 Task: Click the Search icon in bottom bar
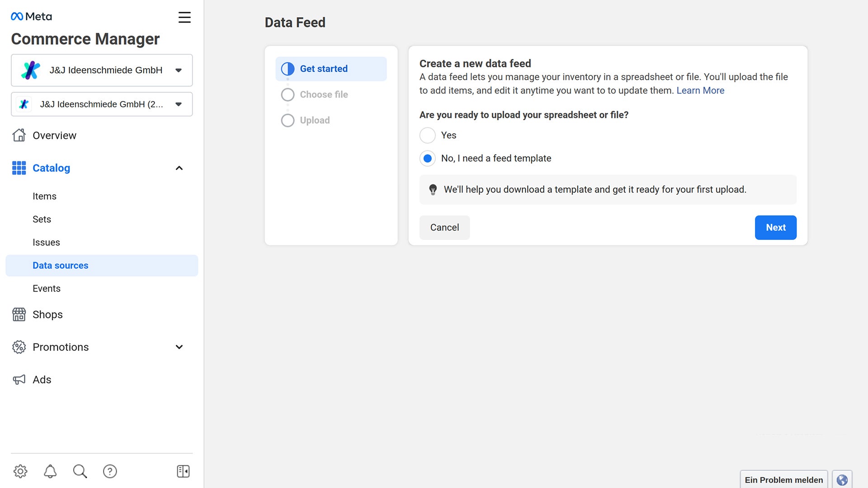point(80,471)
